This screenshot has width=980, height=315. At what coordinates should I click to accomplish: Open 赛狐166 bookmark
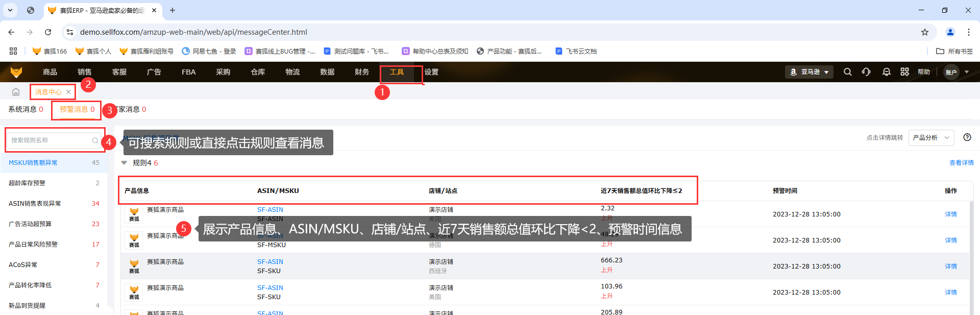(50, 51)
